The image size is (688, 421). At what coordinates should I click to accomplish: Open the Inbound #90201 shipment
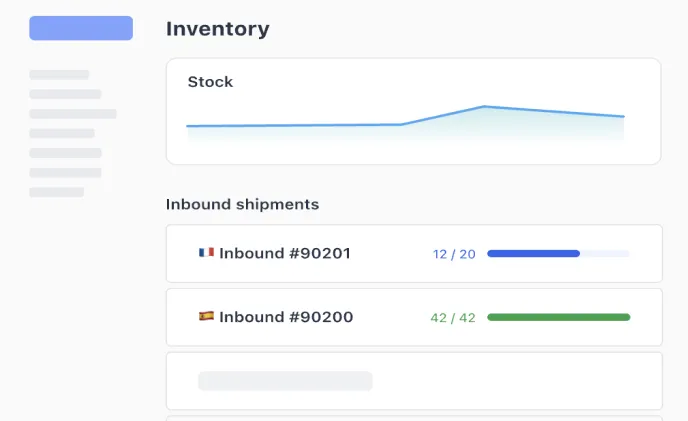click(414, 253)
